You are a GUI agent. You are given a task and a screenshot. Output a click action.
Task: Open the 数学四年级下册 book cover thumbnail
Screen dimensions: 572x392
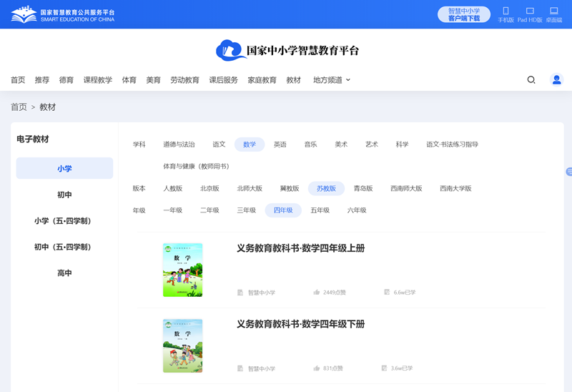(183, 346)
